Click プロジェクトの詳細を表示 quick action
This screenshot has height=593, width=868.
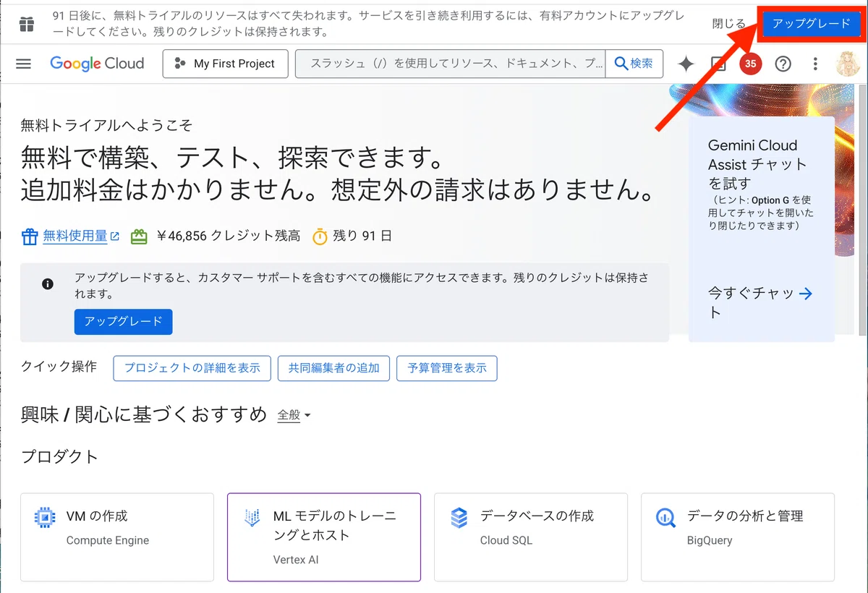[192, 368]
